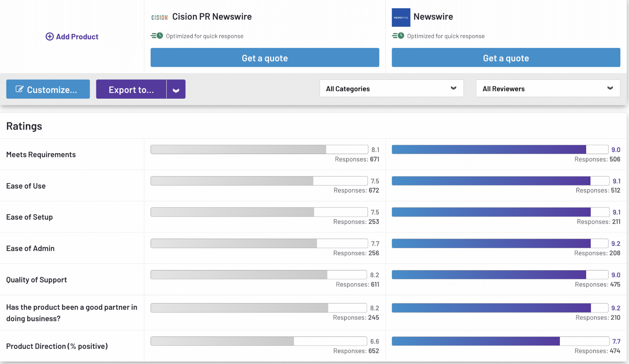
Task: Open the Cision PR Newswire product title
Action: tap(212, 17)
